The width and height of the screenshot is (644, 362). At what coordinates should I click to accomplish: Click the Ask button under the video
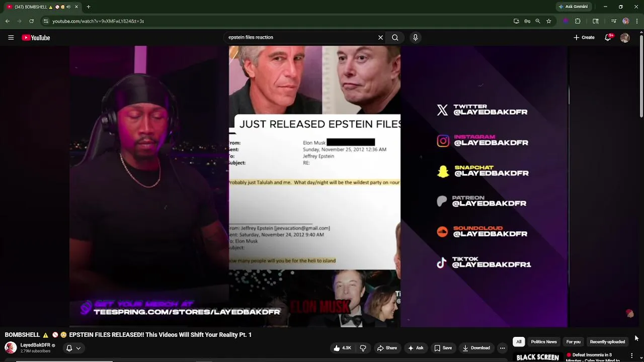tap(416, 348)
